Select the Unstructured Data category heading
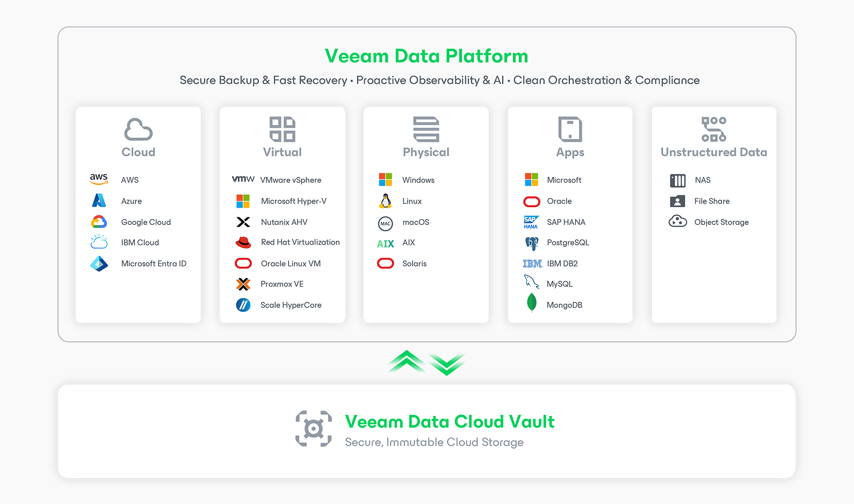 [714, 152]
